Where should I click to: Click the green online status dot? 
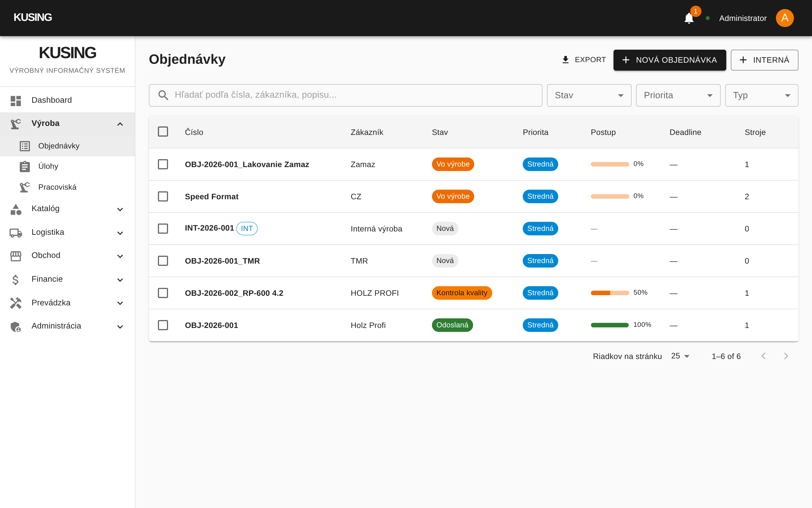708,18
